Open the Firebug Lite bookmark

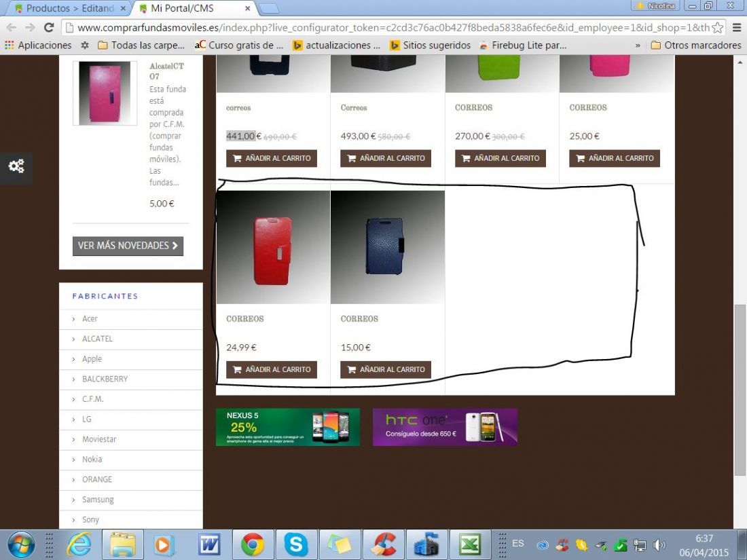click(523, 45)
